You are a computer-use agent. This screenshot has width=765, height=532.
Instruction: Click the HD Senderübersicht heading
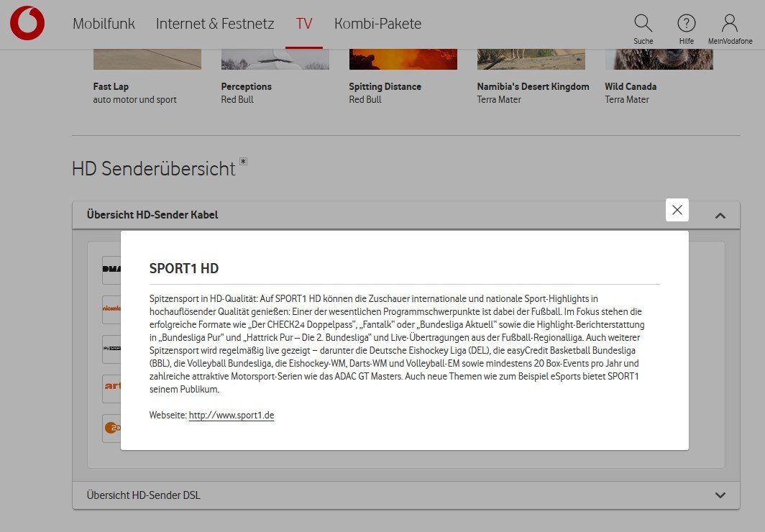click(154, 169)
